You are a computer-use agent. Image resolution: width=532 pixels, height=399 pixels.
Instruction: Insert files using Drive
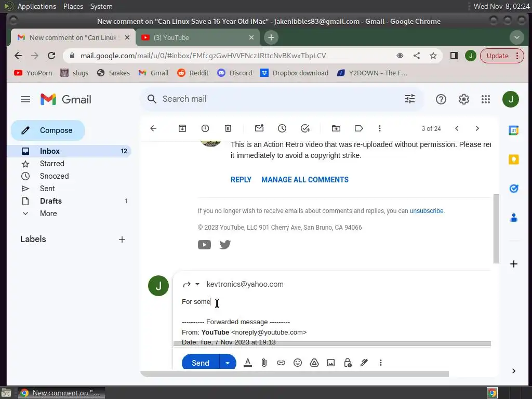[314, 363]
